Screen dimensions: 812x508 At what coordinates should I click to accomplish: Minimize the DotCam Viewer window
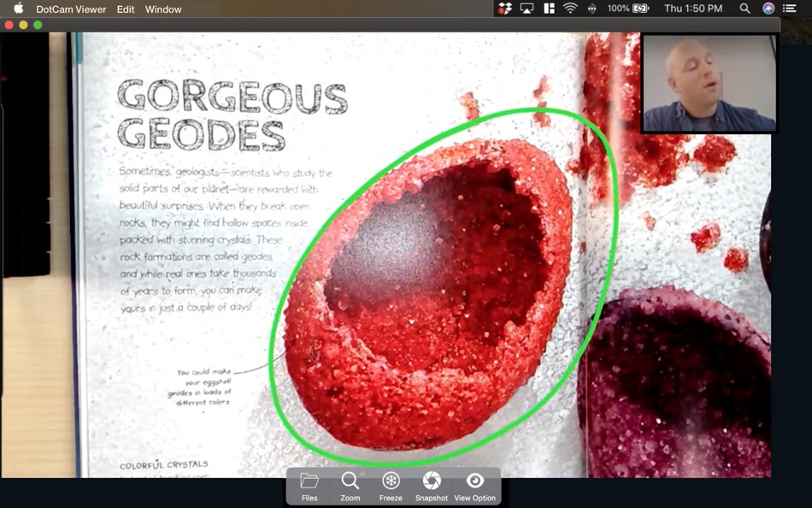pyautogui.click(x=23, y=25)
